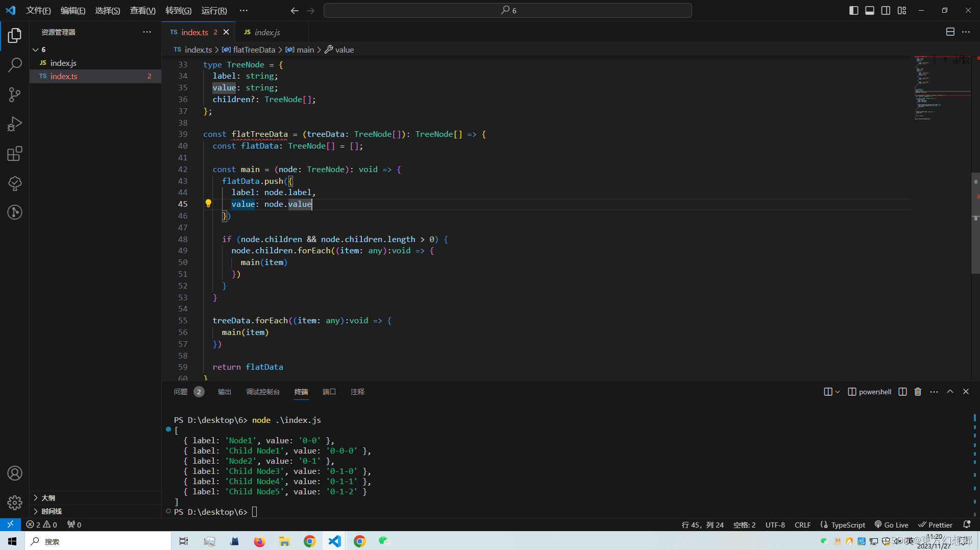This screenshot has width=980, height=550.
Task: Open editor more actions ellipsis
Action: pyautogui.click(x=966, y=32)
